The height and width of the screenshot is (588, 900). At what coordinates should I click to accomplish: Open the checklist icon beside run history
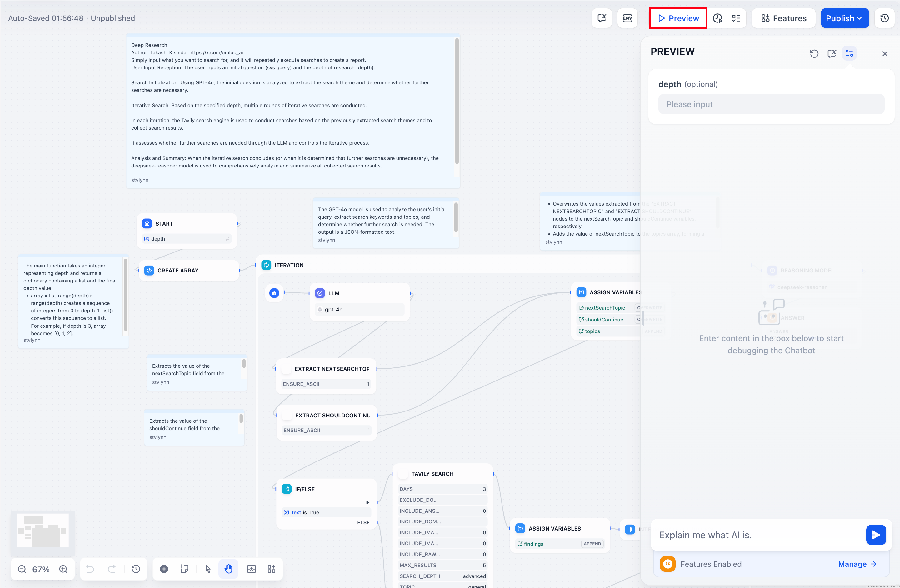click(x=736, y=18)
